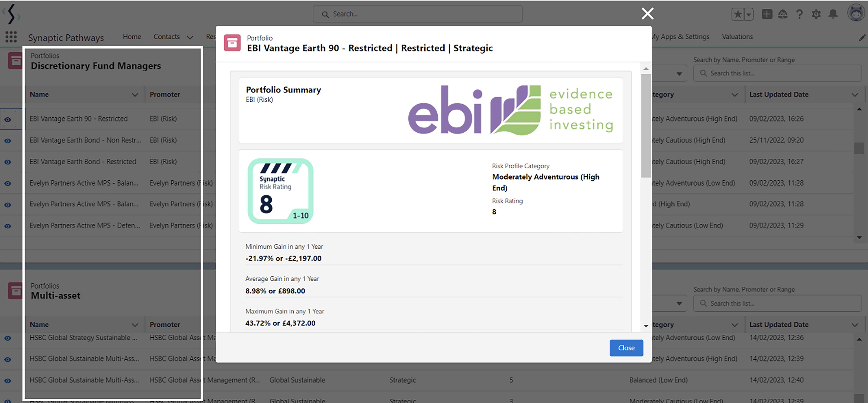Click date cell 25/11/2022, 09:20

point(776,140)
